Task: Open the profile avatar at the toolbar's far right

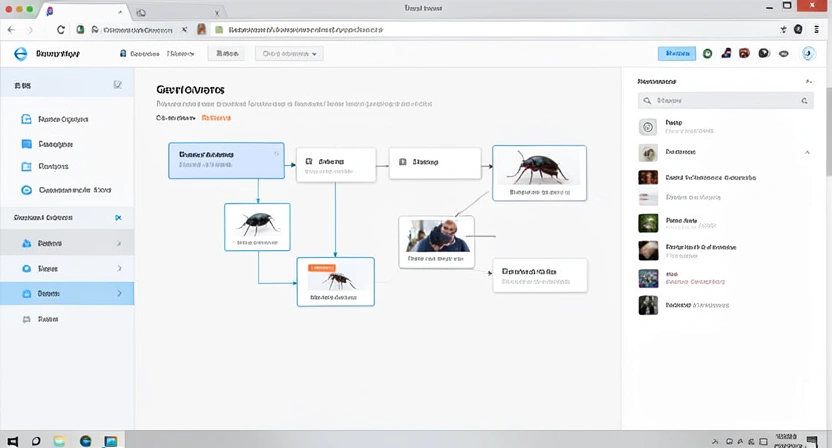Action: (808, 54)
